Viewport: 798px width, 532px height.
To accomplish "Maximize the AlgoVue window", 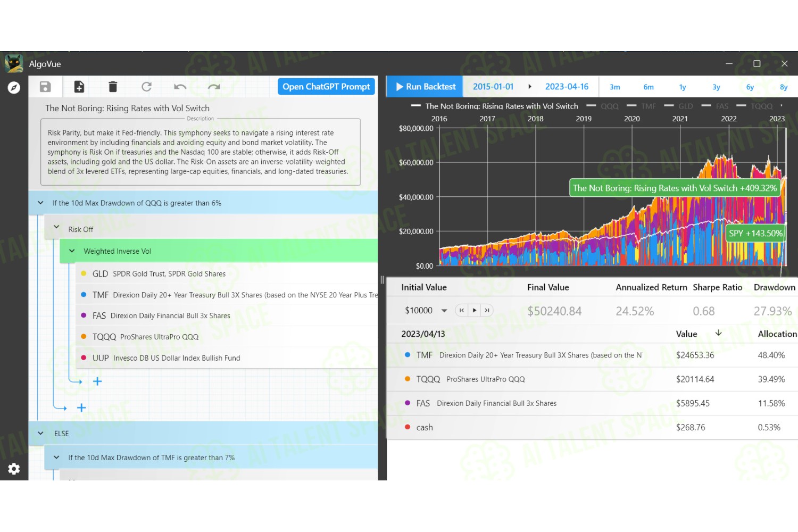I will click(x=757, y=63).
